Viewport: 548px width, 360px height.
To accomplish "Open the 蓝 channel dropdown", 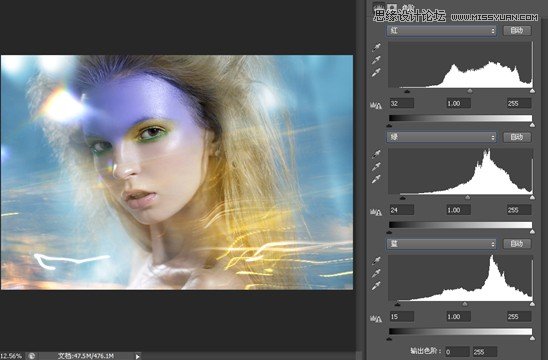I will click(442, 244).
